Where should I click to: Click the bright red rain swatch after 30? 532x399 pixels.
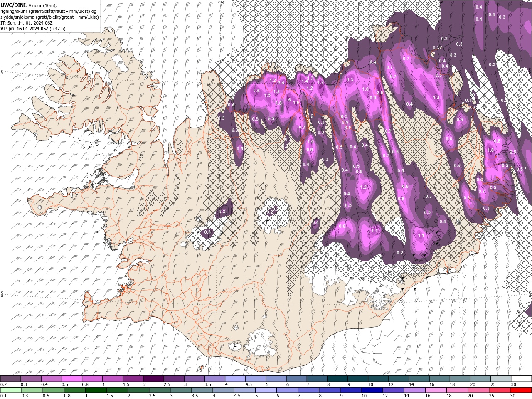click(x=521, y=390)
